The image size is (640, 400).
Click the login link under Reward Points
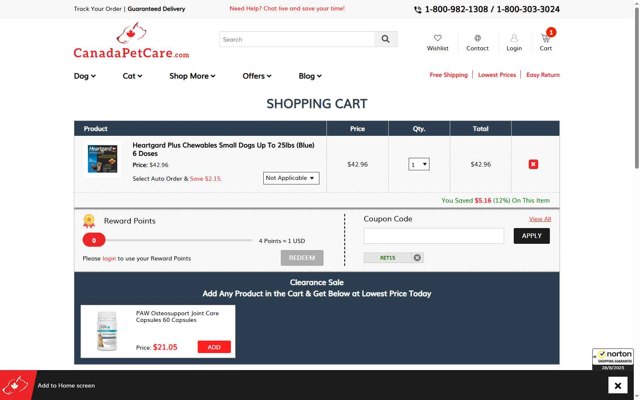109,258
